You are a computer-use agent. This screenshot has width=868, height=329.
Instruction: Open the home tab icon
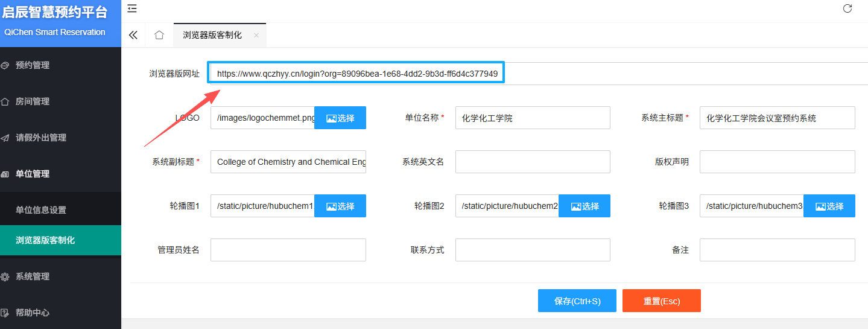[x=159, y=35]
